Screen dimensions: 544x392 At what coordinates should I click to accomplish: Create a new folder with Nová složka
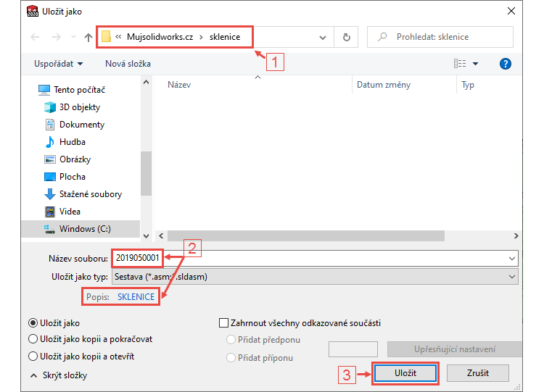pos(128,64)
